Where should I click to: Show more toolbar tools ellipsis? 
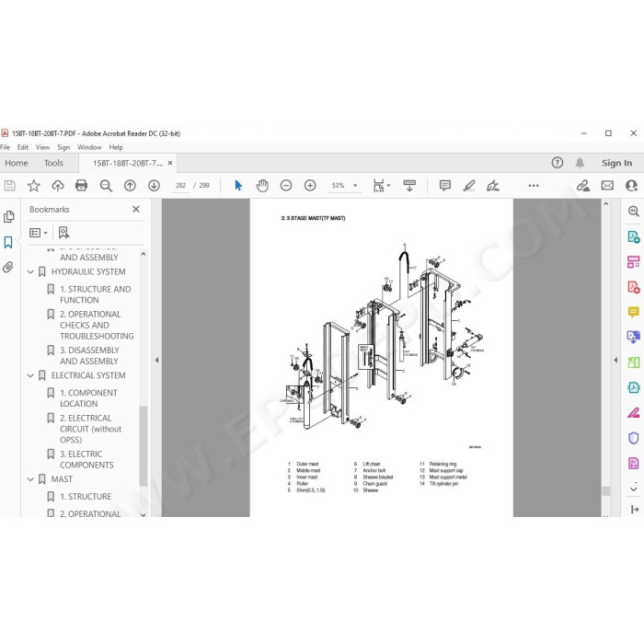534,186
